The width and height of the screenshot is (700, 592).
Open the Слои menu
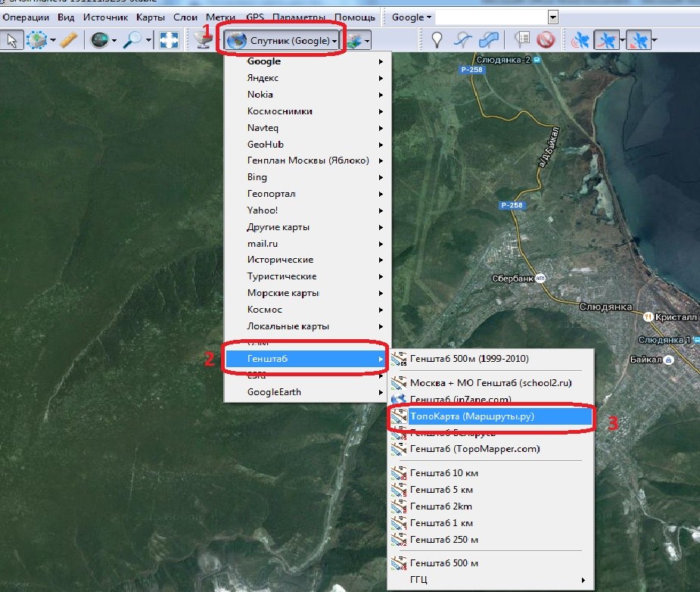click(x=185, y=17)
